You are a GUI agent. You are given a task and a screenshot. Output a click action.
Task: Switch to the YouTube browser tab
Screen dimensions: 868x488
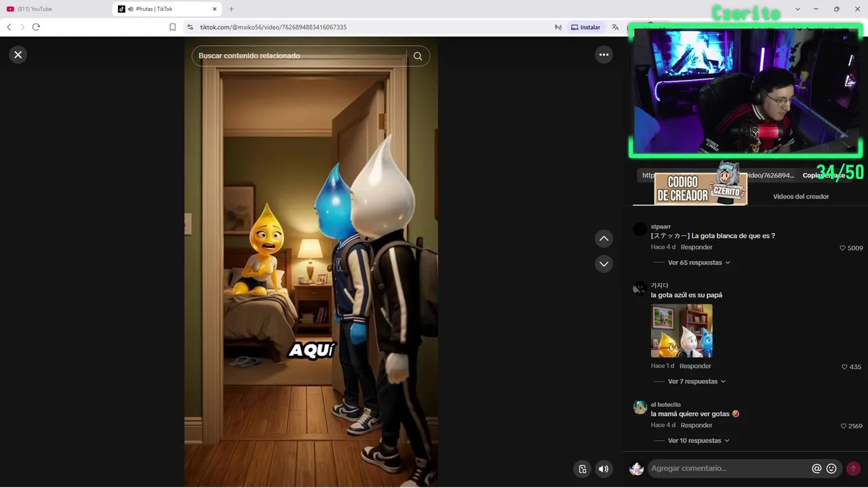coord(54,9)
